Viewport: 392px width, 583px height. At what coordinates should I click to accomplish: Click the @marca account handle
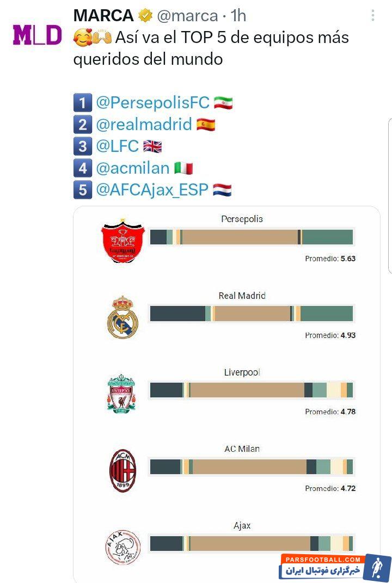[187, 16]
